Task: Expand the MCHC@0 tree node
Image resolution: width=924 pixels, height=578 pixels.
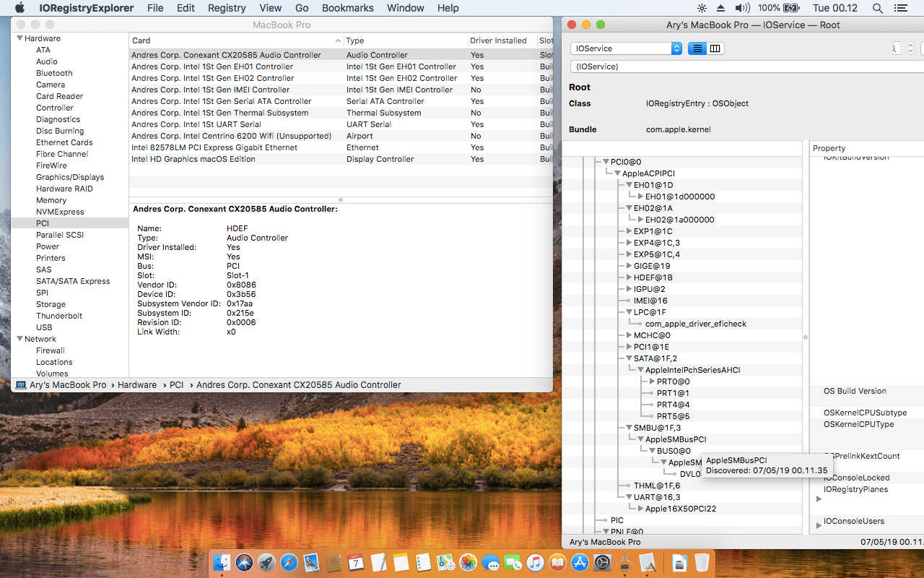Action: point(629,335)
